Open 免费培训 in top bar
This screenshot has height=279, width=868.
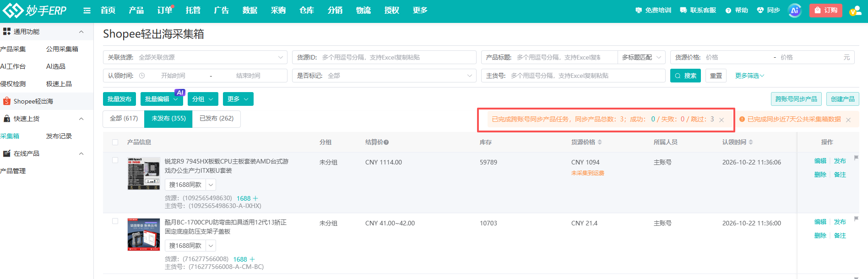(653, 10)
